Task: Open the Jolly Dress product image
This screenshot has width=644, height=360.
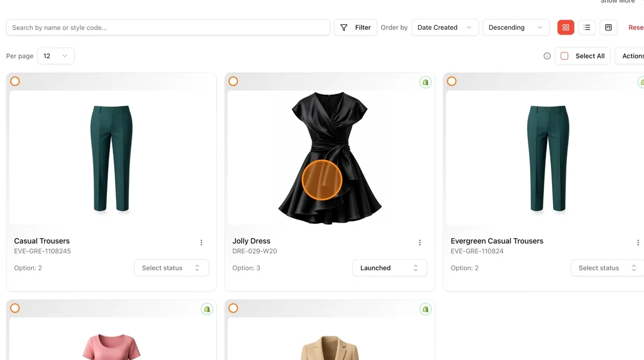Action: point(330,158)
